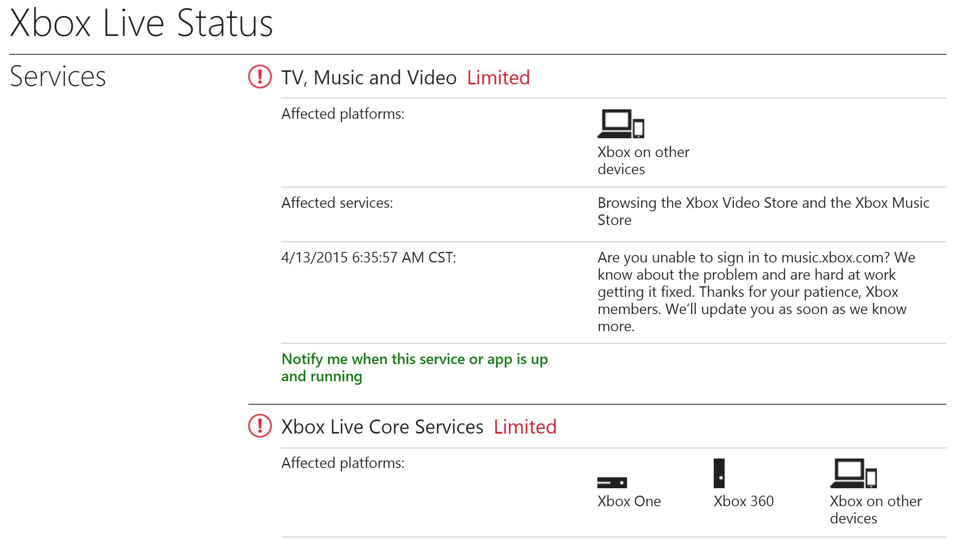This screenshot has height=539, width=980.
Task: Click the red alert icon beside Xbox Live Core Services
Action: click(260, 426)
